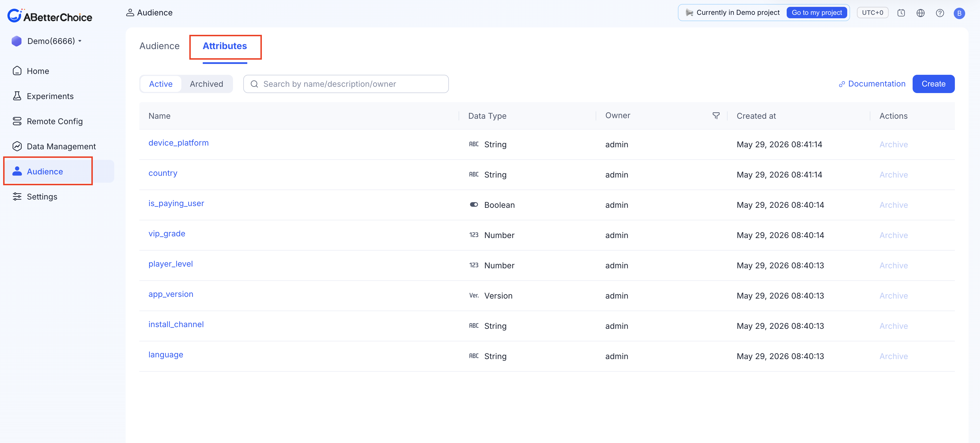Viewport: 980px width, 443px height.
Task: Click the 123 Number icon for player_level
Action: coord(474,265)
